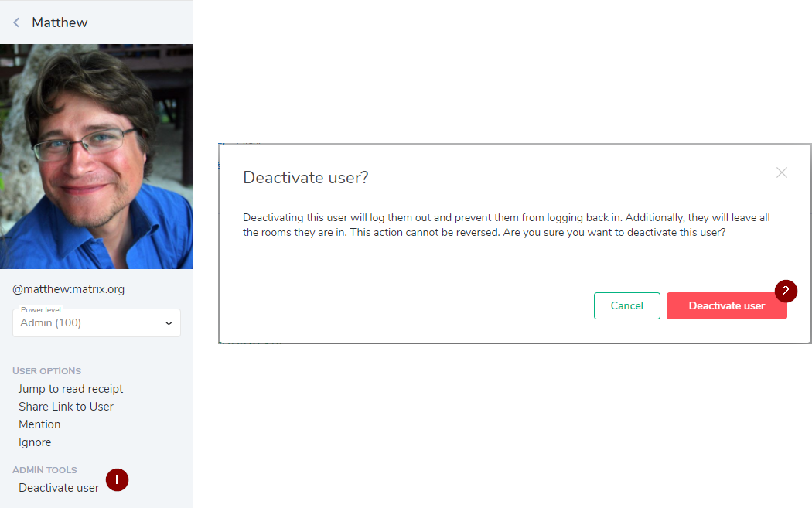This screenshot has width=812, height=508.
Task: Select "Jump to read receipt"
Action: pos(70,388)
